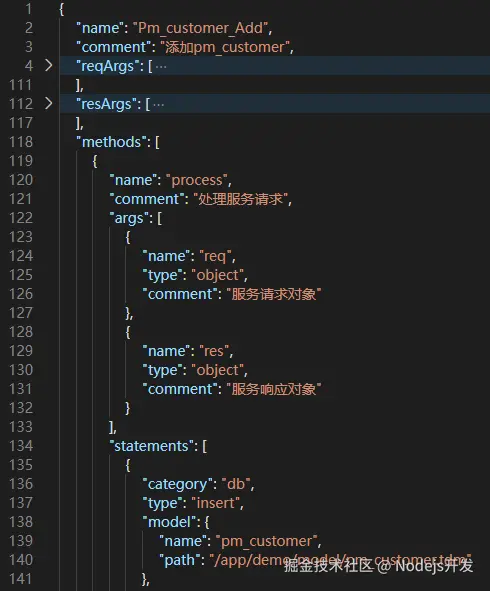This screenshot has height=591, width=490.
Task: Click the value "添加pm_customer"
Action: [x=225, y=47]
